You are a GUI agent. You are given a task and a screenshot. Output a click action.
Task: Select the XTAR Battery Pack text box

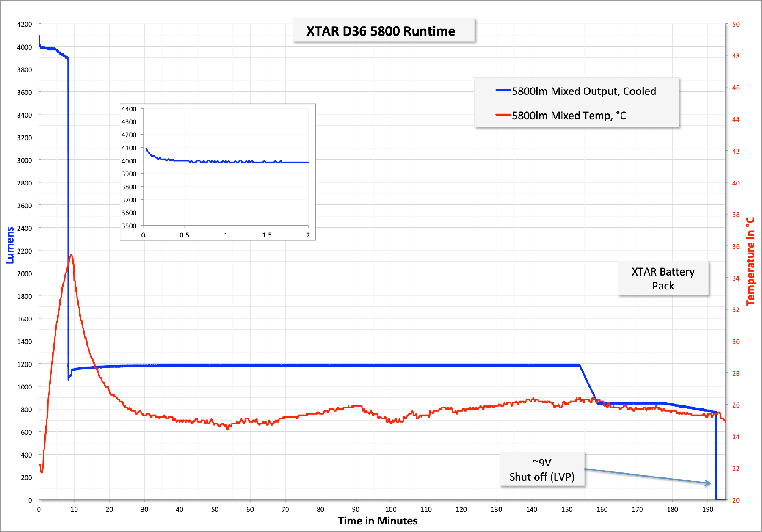(663, 278)
